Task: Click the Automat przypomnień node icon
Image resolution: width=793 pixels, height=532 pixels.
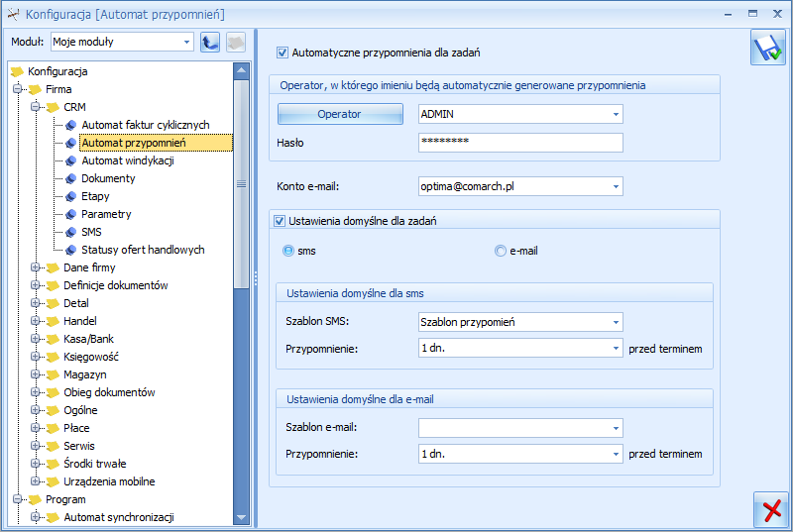Action: [x=70, y=143]
